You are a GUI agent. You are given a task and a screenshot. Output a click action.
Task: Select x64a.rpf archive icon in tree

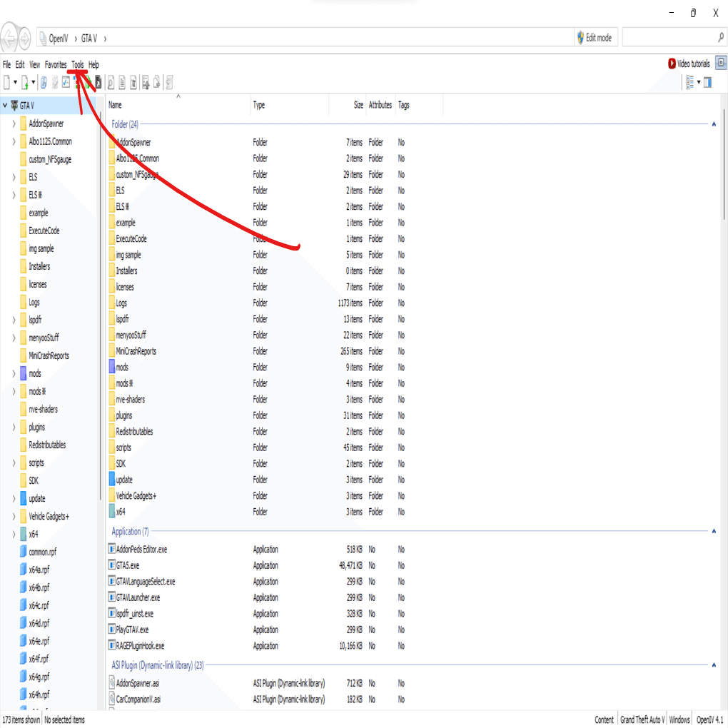(24, 570)
